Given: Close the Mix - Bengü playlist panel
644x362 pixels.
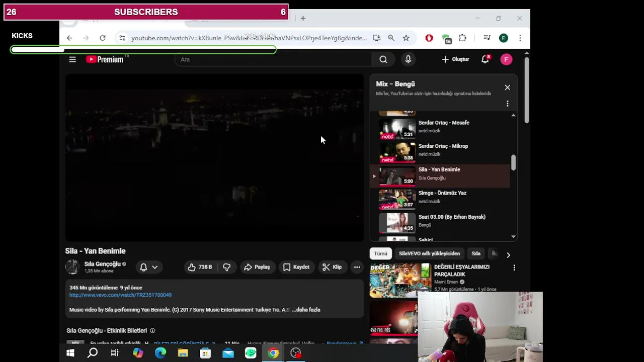Looking at the screenshot, I should coord(507,87).
